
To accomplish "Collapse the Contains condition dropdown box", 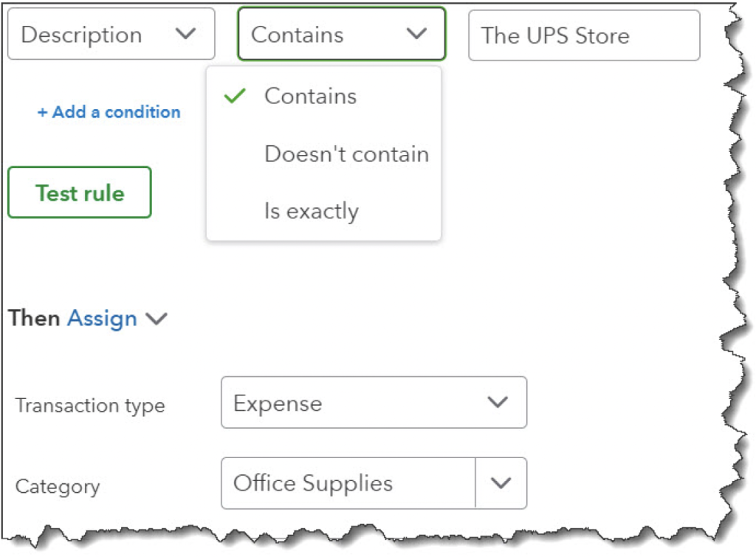I will 341,34.
